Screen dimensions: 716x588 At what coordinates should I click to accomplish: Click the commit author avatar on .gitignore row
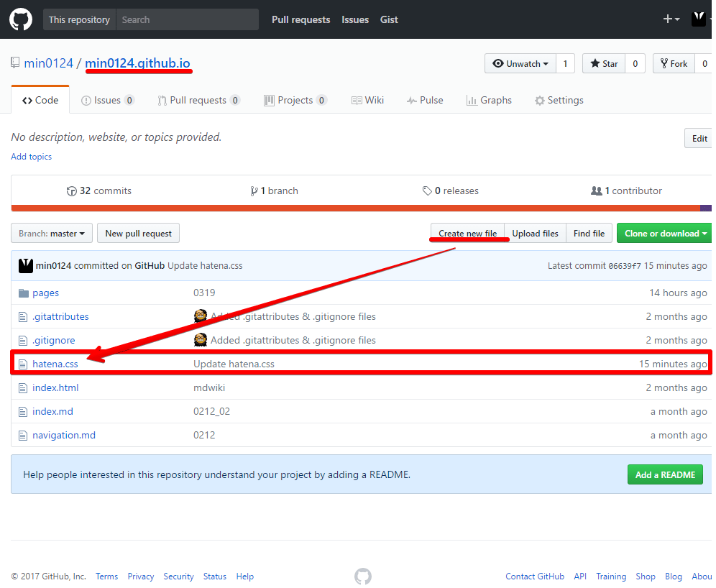pos(201,340)
